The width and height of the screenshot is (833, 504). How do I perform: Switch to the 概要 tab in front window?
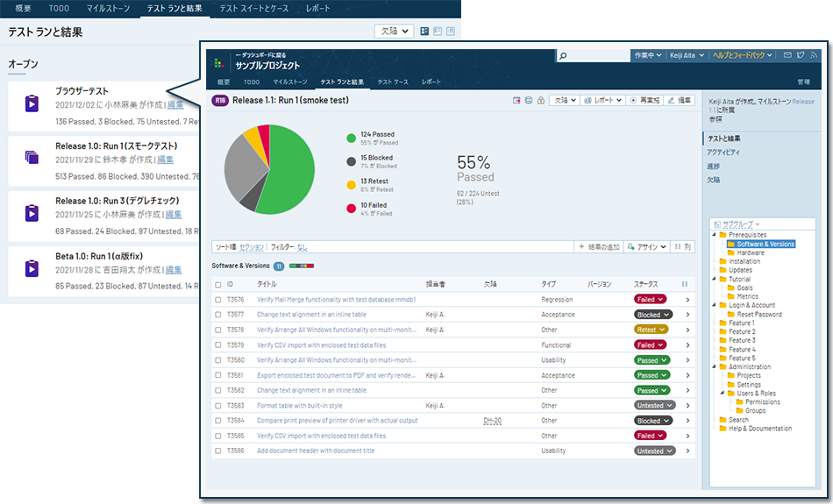tap(224, 82)
